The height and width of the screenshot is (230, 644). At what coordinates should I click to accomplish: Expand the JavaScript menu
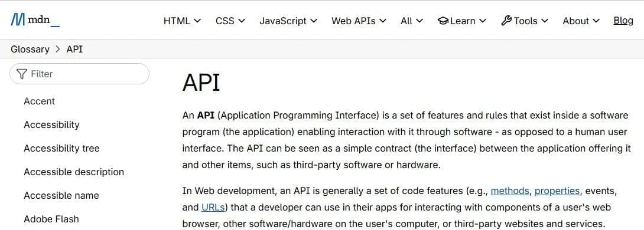point(288,21)
